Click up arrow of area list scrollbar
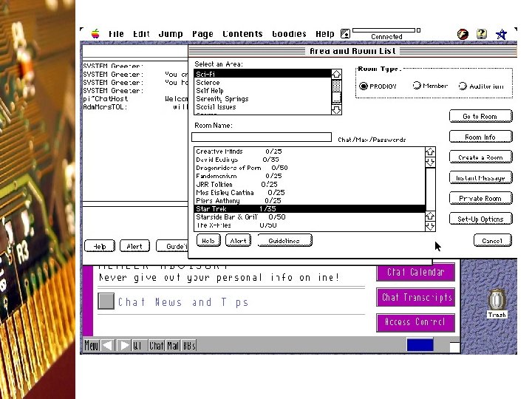532x399 pixels. coord(336,74)
